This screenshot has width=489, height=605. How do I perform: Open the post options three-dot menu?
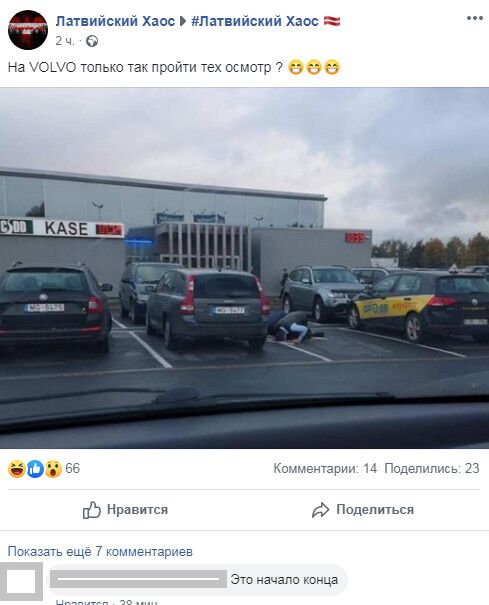coord(474,18)
